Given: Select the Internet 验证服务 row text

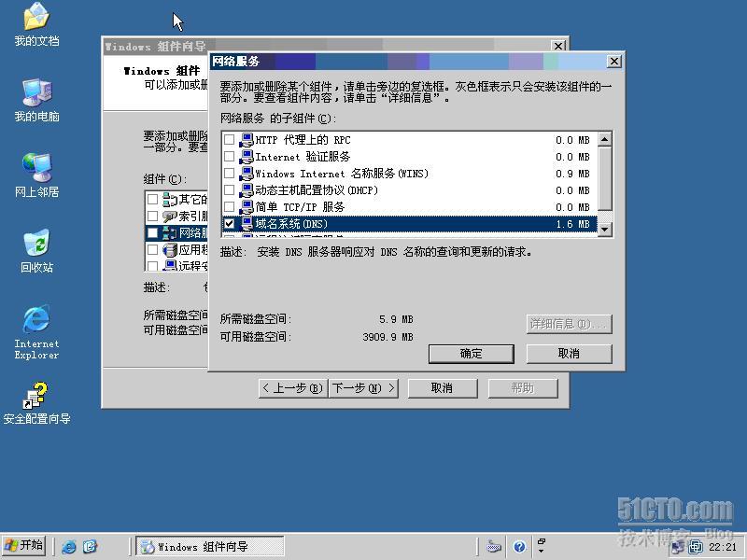Looking at the screenshot, I should click(303, 157).
